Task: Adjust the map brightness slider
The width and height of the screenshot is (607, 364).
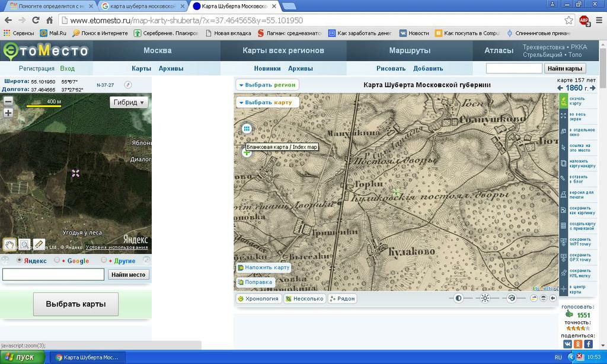Action: pyautogui.click(x=485, y=298)
